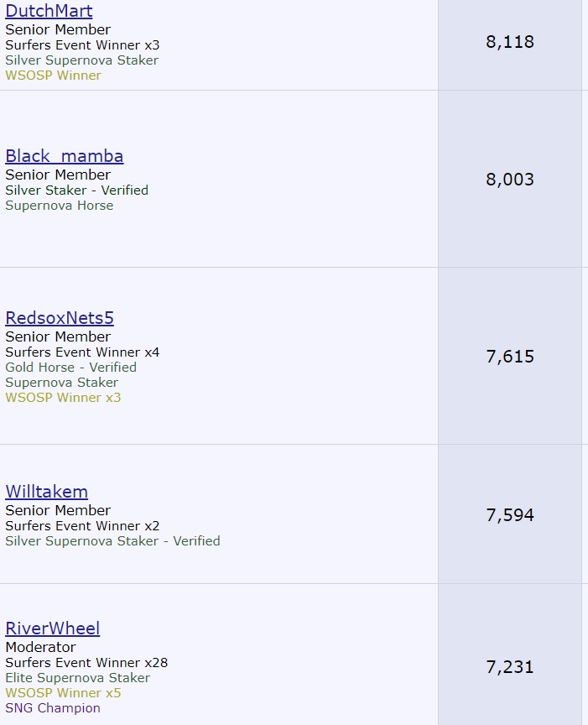The width and height of the screenshot is (588, 725).
Task: Click the Supernova Horse title under Black_mamba
Action: pyautogui.click(x=59, y=206)
